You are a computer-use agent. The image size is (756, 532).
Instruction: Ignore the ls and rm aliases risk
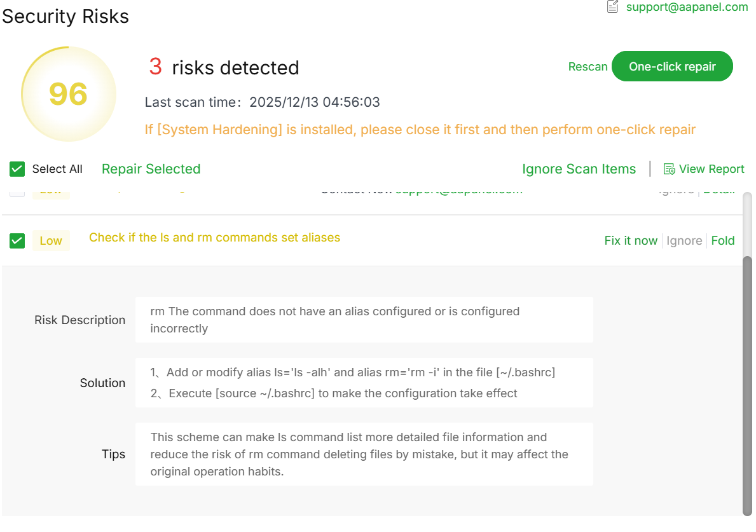(x=684, y=241)
